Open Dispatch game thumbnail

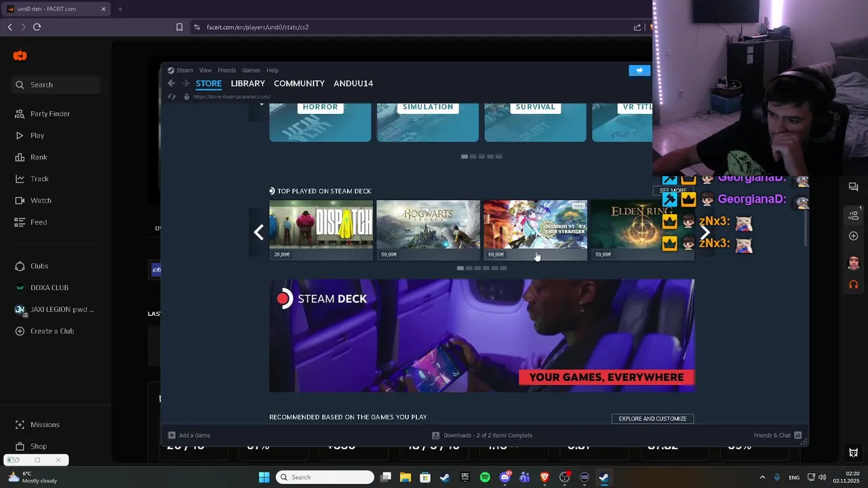click(321, 230)
